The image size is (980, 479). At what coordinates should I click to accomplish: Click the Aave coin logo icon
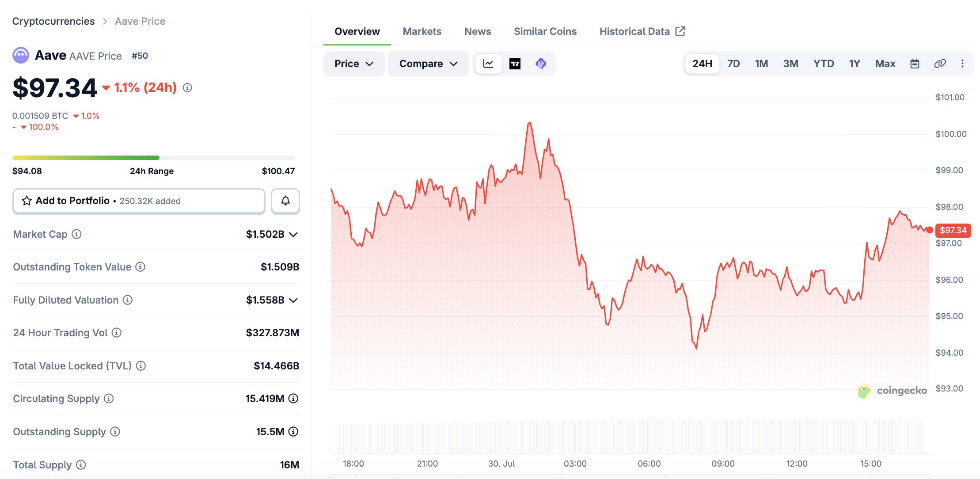[x=21, y=56]
